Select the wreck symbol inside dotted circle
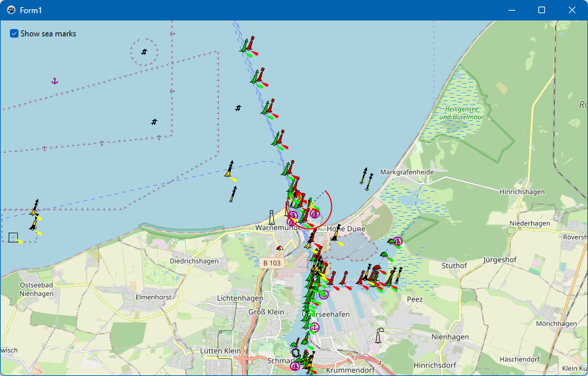 point(144,52)
